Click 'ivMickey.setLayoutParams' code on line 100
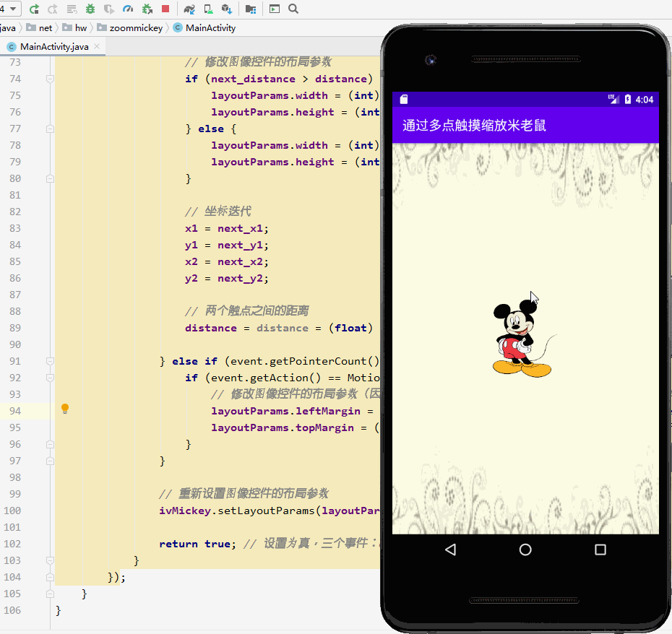Screen dimensions: 672x634 point(236,511)
